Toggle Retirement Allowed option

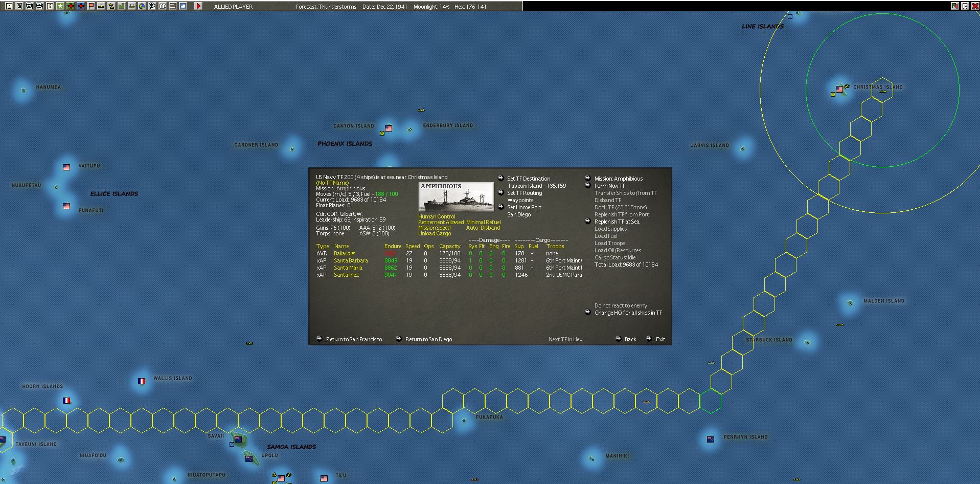coord(441,222)
